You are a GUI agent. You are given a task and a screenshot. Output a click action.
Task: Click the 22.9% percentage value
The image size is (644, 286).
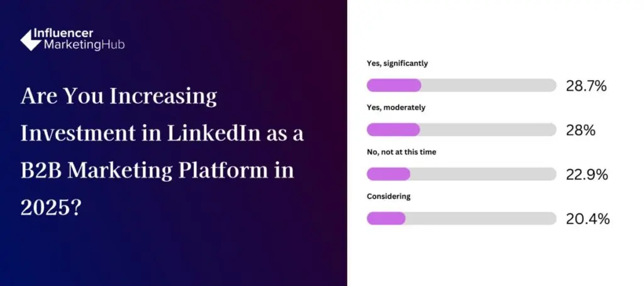tap(587, 174)
